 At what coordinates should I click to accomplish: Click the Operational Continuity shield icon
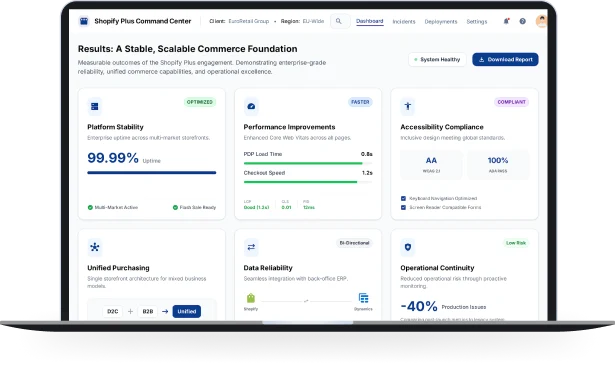408,247
